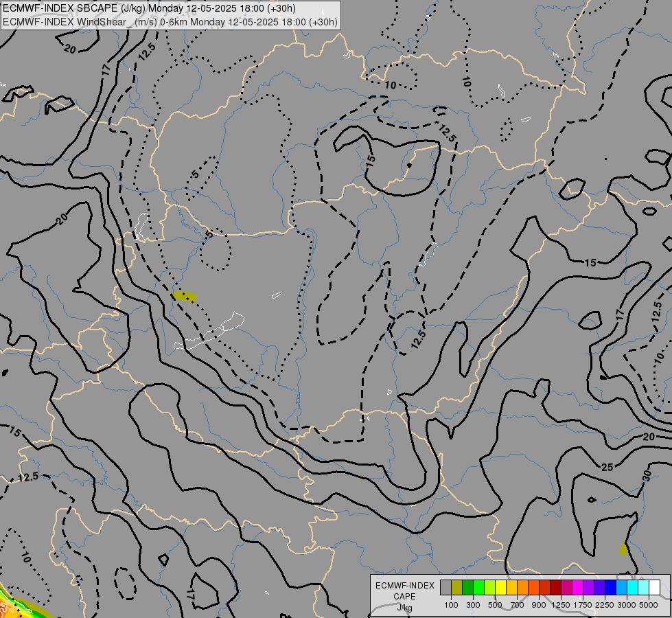Click the "30" wind shear contour label

(x=647, y=476)
